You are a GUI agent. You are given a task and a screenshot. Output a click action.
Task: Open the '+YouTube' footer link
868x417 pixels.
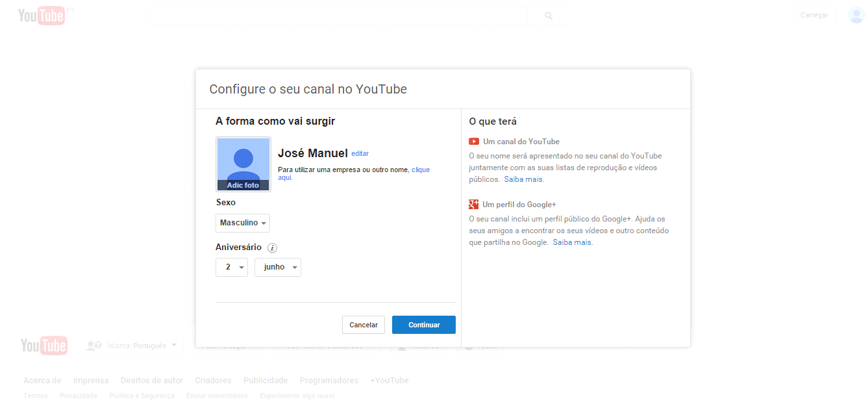click(390, 381)
